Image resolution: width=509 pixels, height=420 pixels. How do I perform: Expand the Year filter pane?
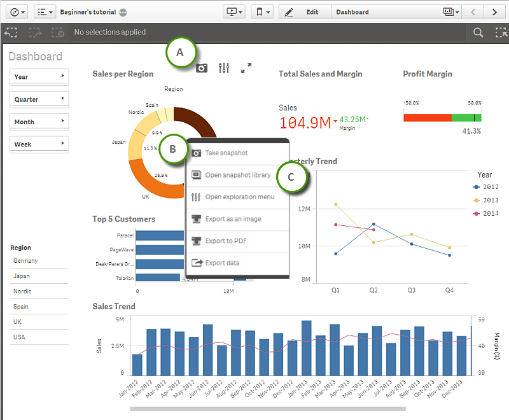click(39, 76)
